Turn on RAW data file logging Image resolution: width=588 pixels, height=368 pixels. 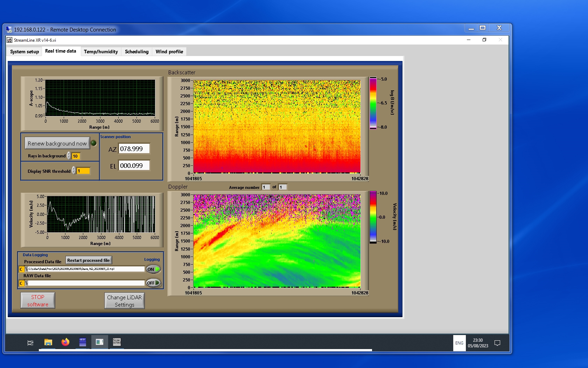(x=153, y=283)
